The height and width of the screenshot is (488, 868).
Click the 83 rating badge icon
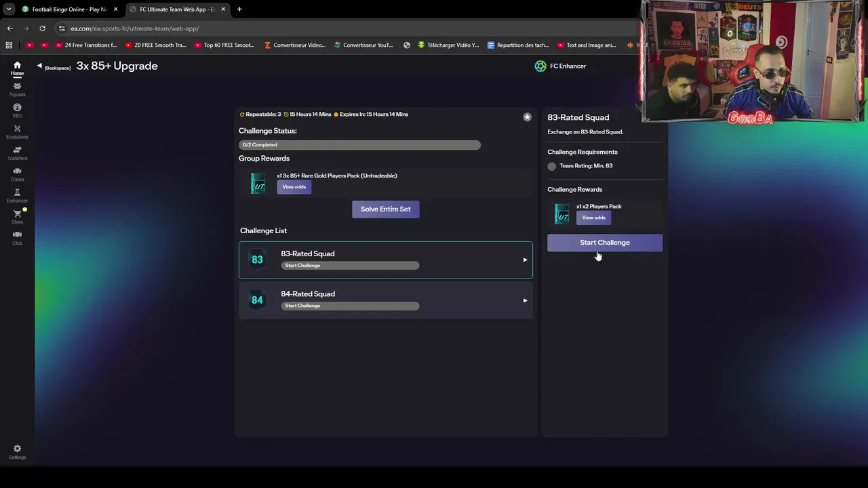click(257, 260)
